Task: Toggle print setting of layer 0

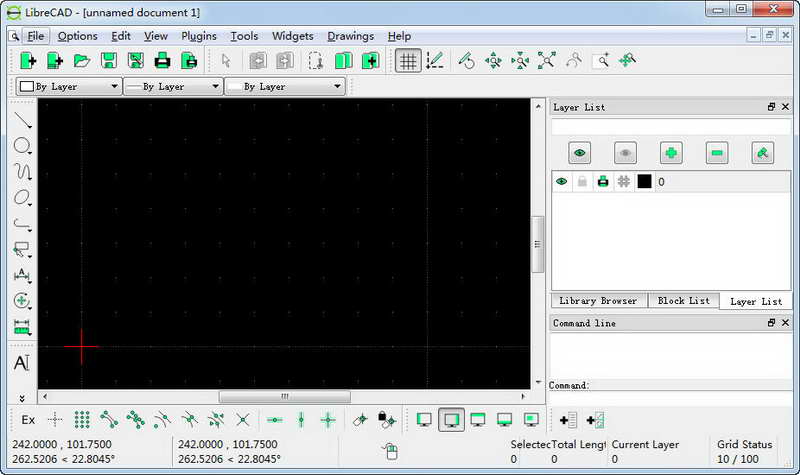Action: pos(603,182)
